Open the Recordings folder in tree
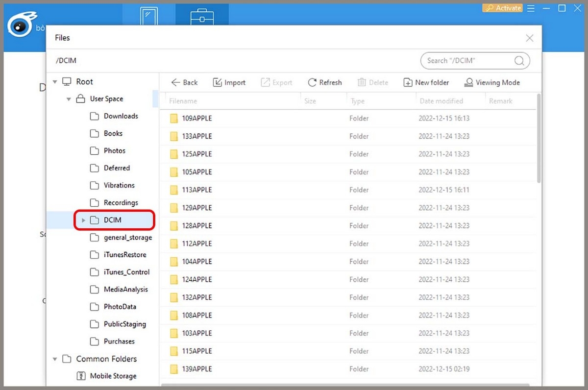Viewport: 588px width, 390px height. pos(121,203)
